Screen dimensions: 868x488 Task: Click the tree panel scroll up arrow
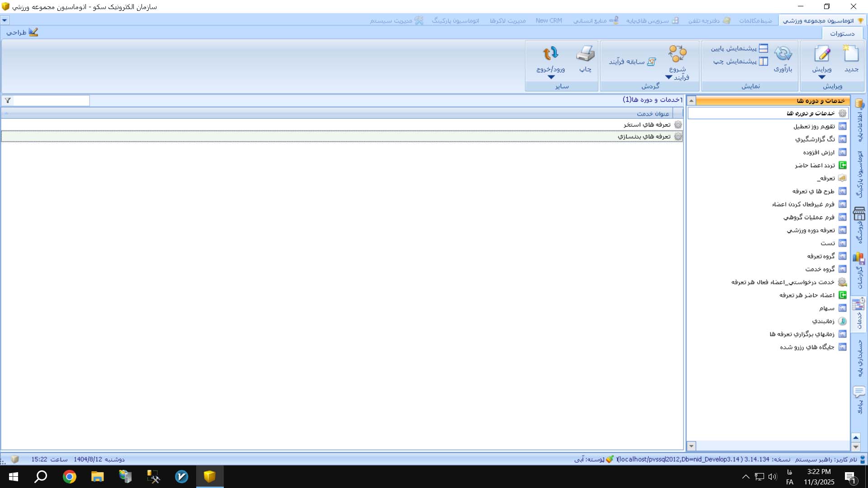tap(691, 101)
